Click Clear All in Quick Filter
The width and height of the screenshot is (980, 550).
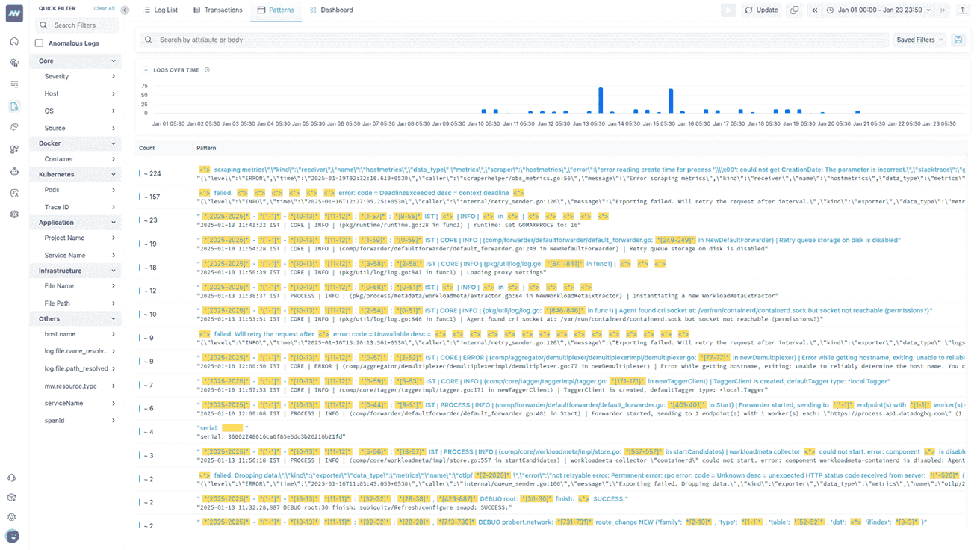coord(103,7)
